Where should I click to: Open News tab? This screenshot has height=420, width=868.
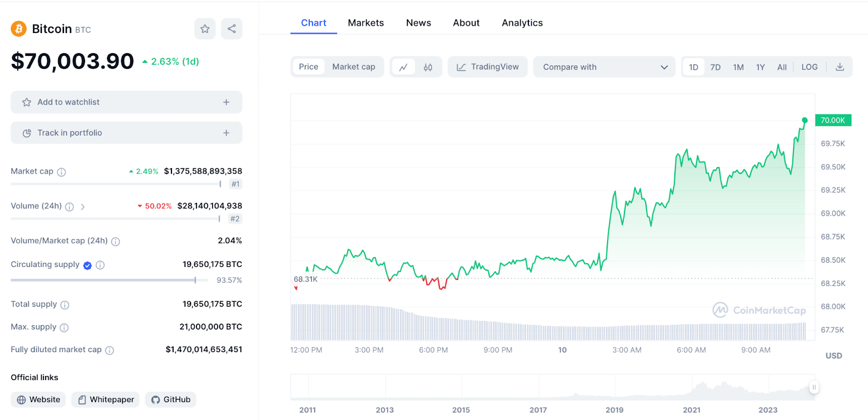click(418, 23)
